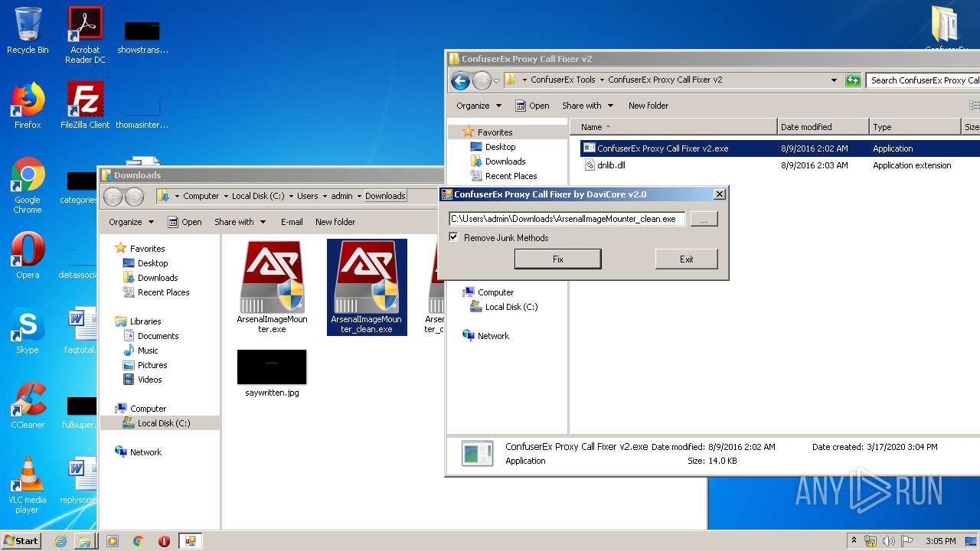Select ArsenalImageMounter_clean.exe in Downloads
980x551 pixels.
(367, 287)
